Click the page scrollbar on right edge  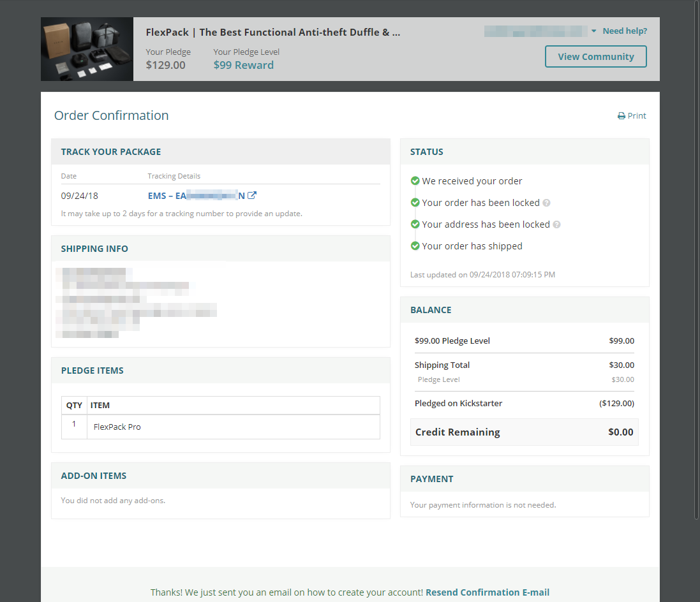click(x=696, y=259)
